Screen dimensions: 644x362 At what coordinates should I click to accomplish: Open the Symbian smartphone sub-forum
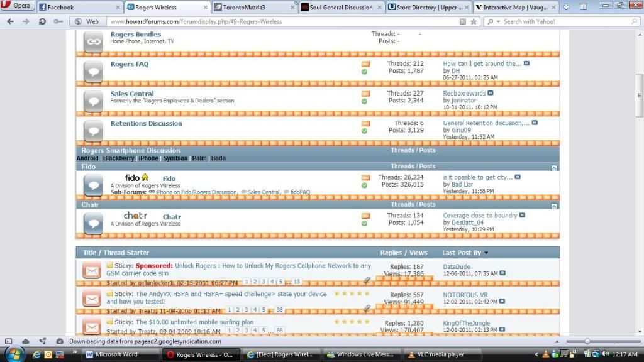tap(175, 158)
